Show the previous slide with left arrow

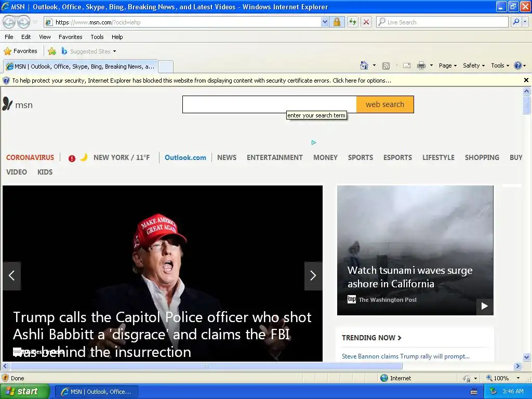(12, 275)
